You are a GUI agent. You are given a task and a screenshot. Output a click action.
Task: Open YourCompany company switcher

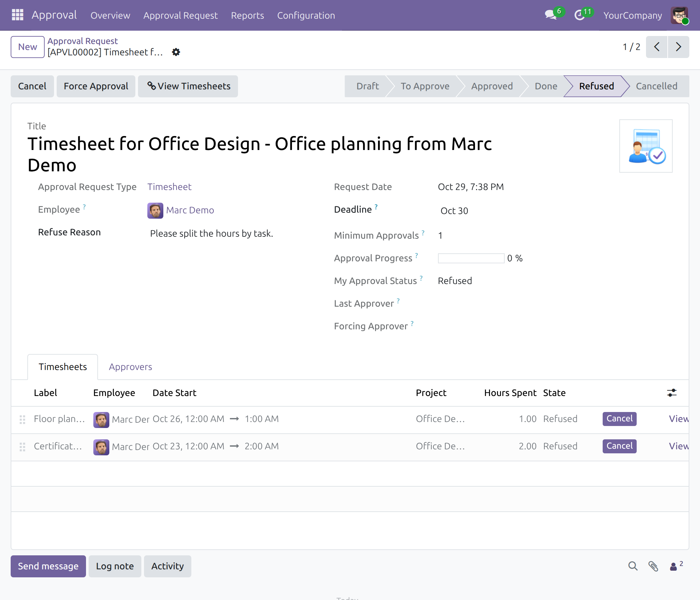632,15
